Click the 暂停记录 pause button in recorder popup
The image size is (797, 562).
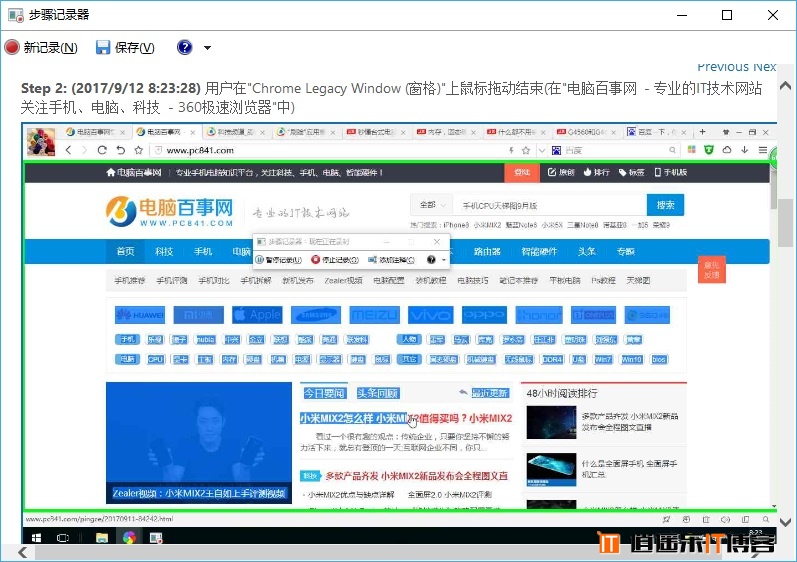coord(279,260)
